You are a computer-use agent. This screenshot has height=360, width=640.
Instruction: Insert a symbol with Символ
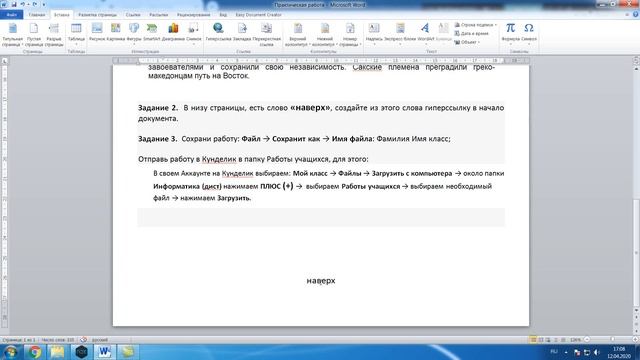point(529,33)
